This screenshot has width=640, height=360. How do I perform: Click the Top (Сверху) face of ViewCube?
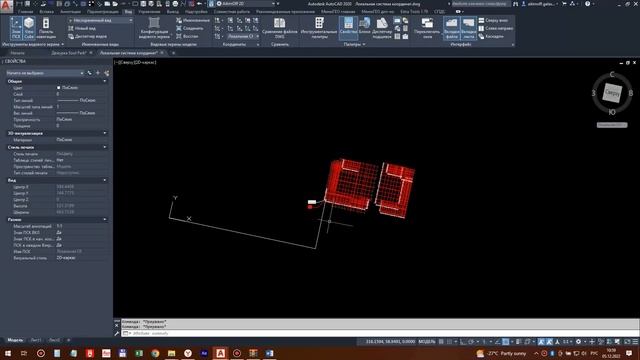tap(612, 93)
